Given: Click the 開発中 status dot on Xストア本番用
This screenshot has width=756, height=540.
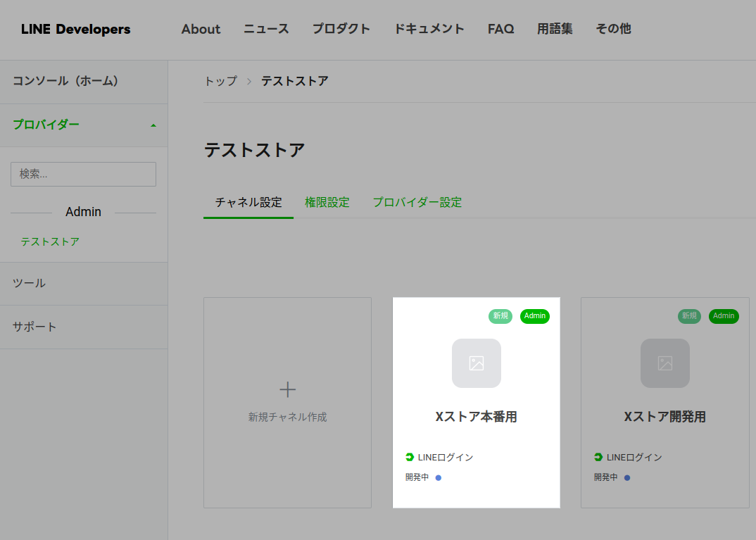Looking at the screenshot, I should [x=439, y=478].
